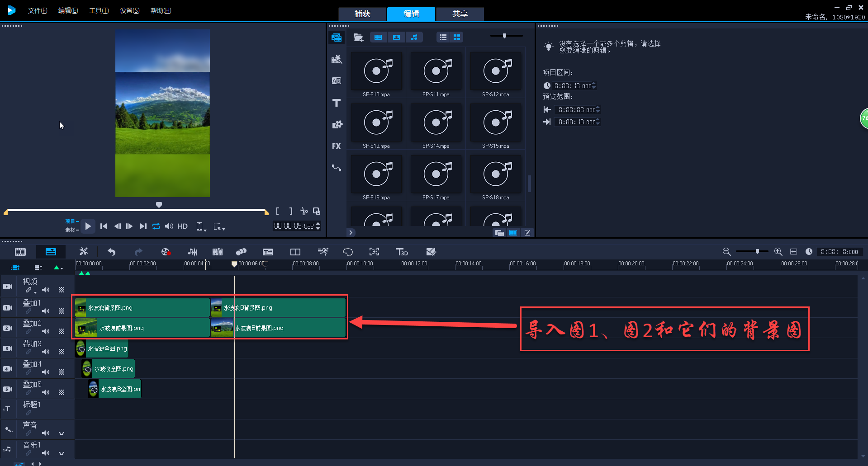This screenshot has width=868, height=466.
Task: Adjust the library thumbnail size slider
Action: point(504,36)
